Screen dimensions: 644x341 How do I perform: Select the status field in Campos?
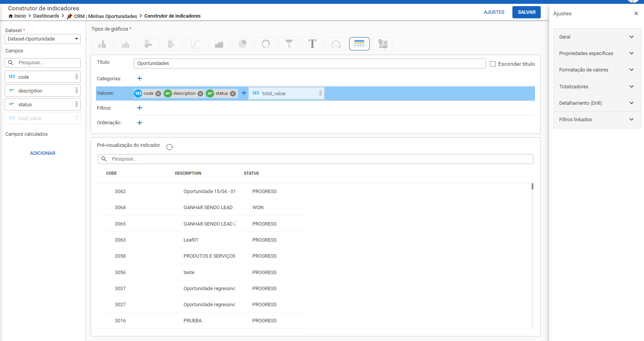(42, 104)
